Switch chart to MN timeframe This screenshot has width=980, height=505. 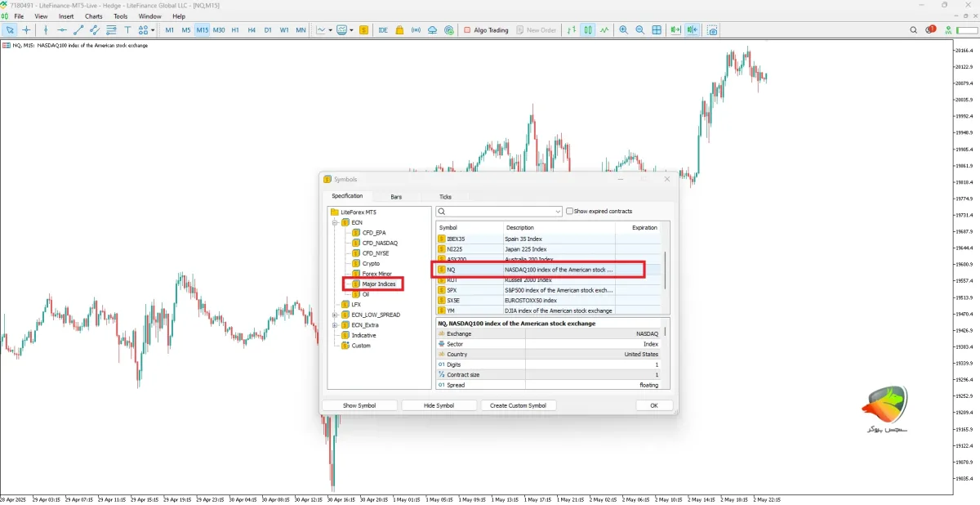pyautogui.click(x=301, y=30)
